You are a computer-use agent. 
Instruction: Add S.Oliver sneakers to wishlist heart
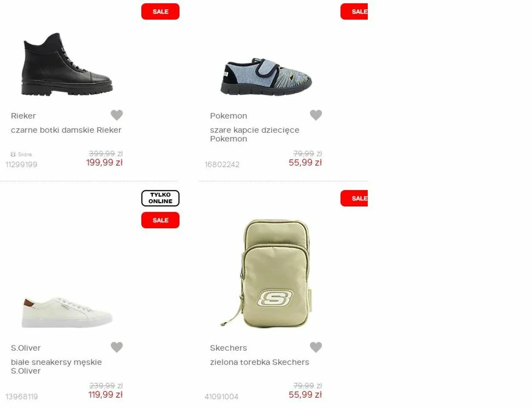(117, 347)
